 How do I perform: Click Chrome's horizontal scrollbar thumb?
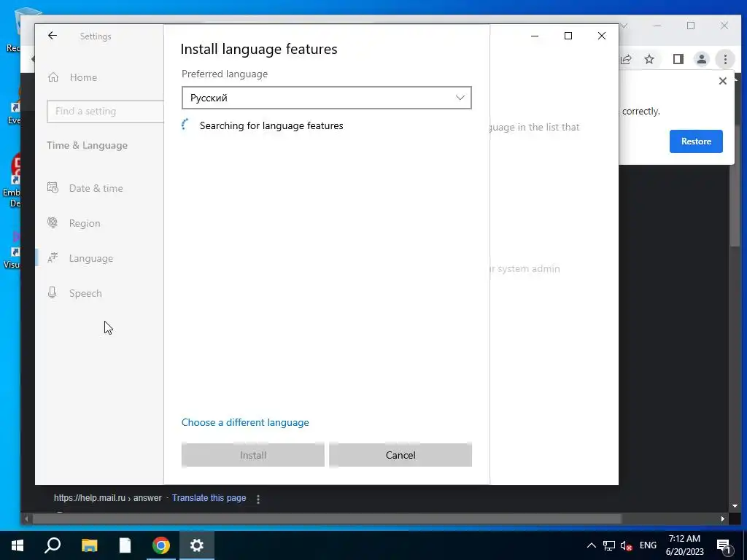pos(327,518)
